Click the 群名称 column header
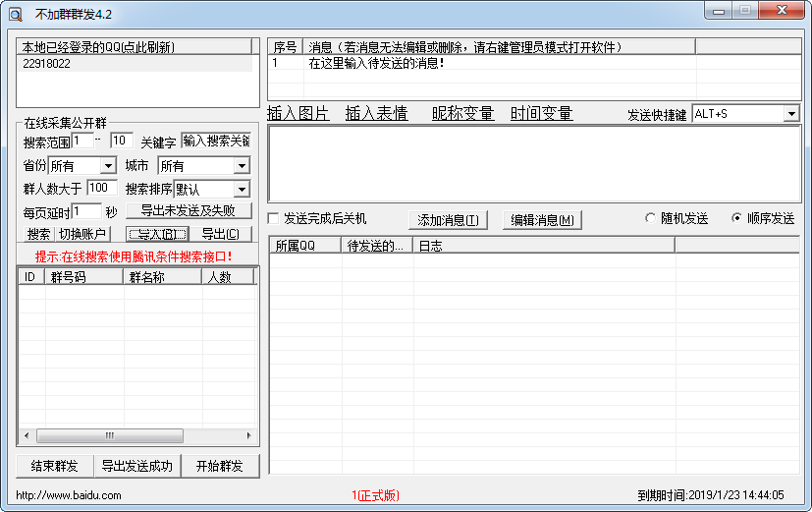 (163, 277)
